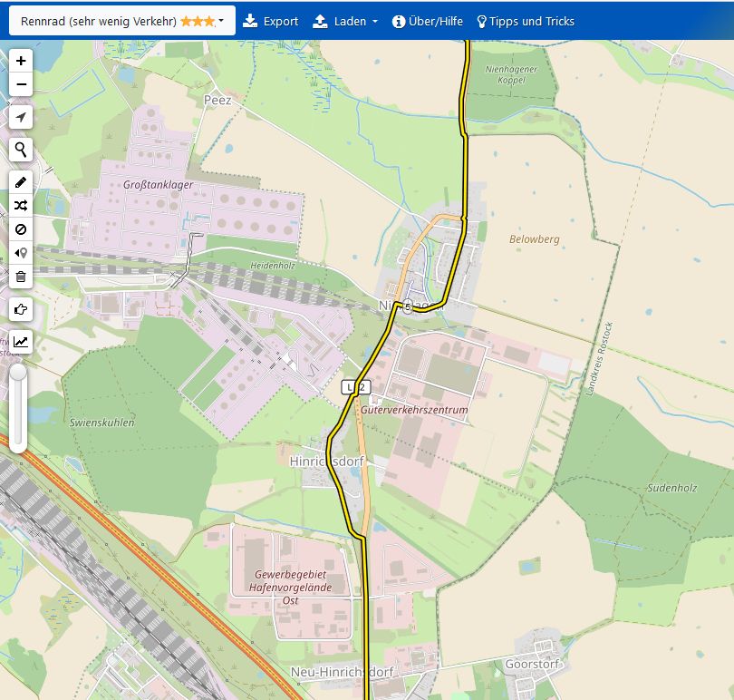Viewport: 734px width, 700px height.
Task: Open the location search tool
Action: click(22, 150)
